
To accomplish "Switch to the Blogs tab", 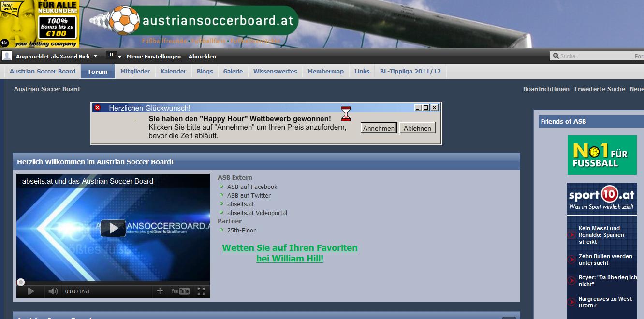I will click(x=205, y=71).
